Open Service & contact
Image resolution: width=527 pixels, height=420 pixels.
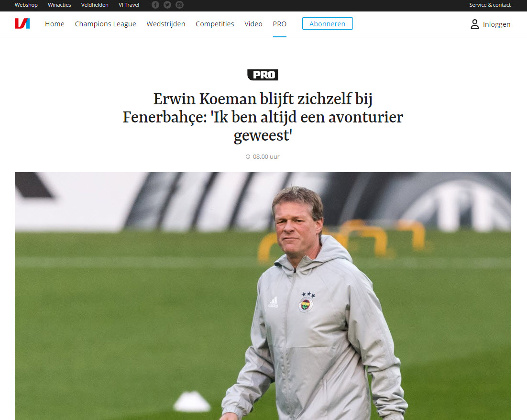pyautogui.click(x=490, y=5)
